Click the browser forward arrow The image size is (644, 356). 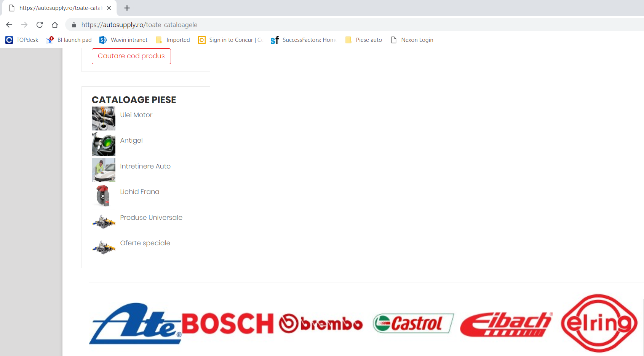point(24,25)
